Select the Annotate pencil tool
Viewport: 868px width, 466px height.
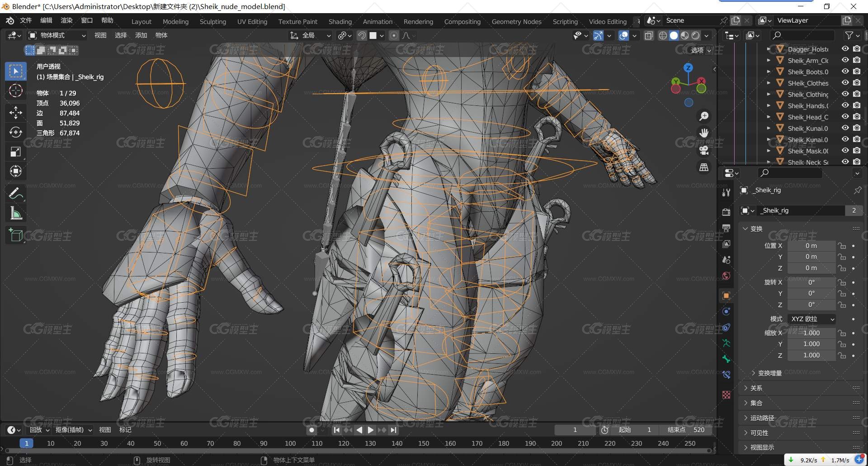click(16, 194)
